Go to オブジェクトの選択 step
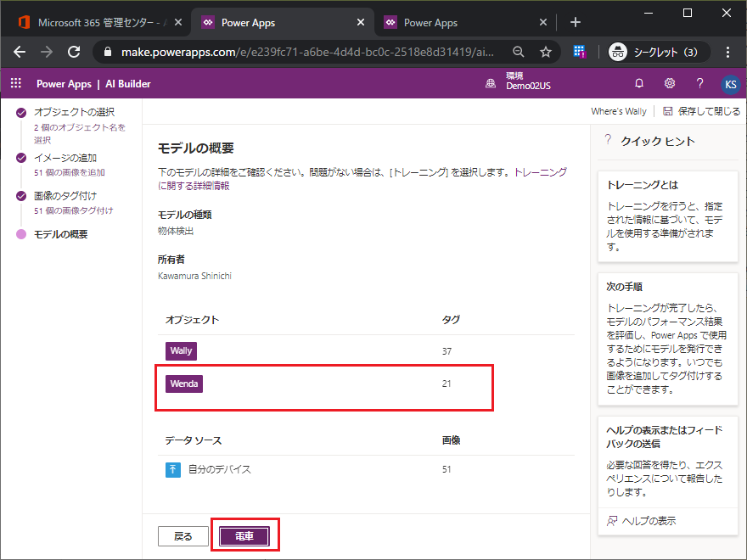Image resolution: width=747 pixels, height=560 pixels. coord(75,112)
